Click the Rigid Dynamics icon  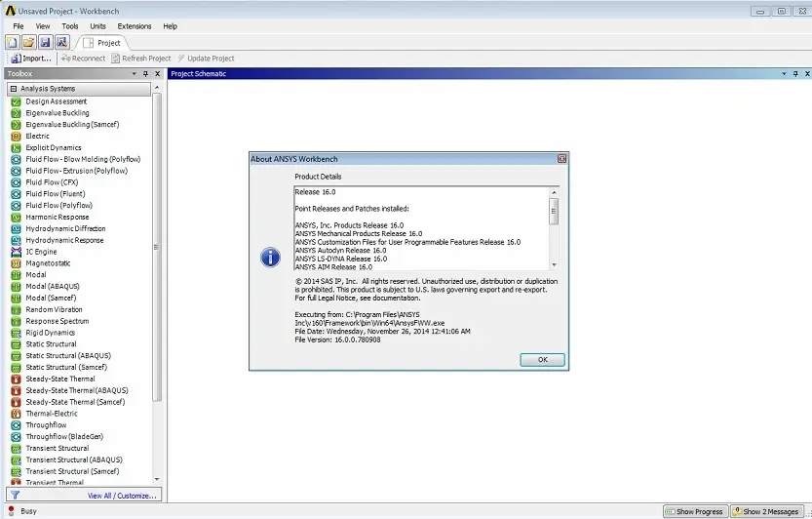pyautogui.click(x=16, y=333)
